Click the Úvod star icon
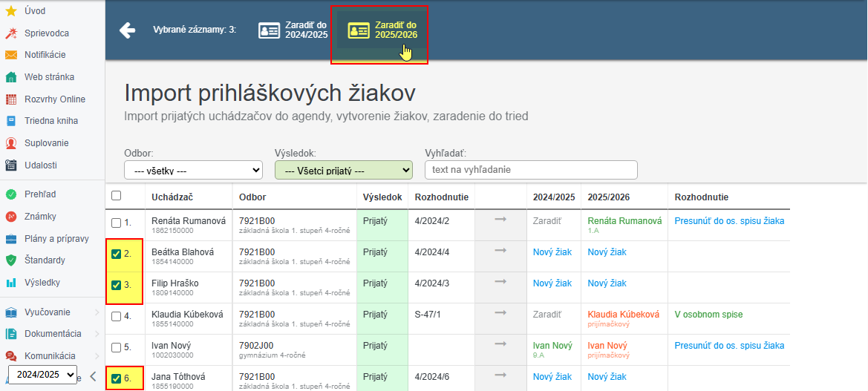 tap(10, 11)
